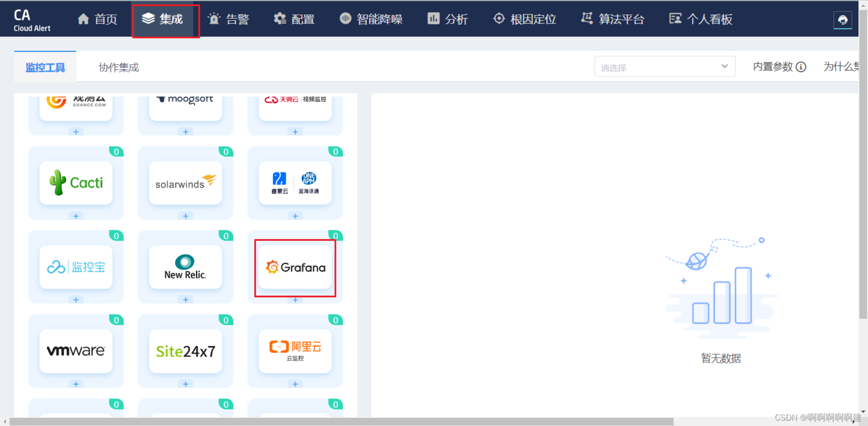
Task: Add a Grafana integration with plus button
Action: (295, 299)
